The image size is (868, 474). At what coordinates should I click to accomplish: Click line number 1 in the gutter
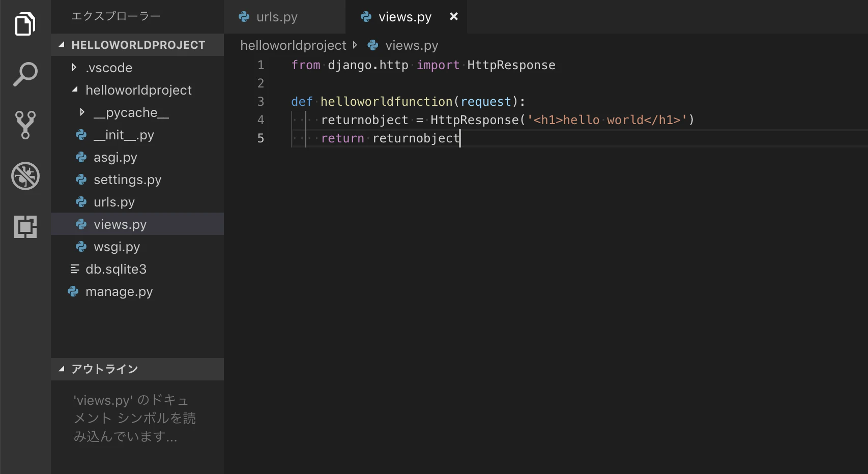click(261, 65)
